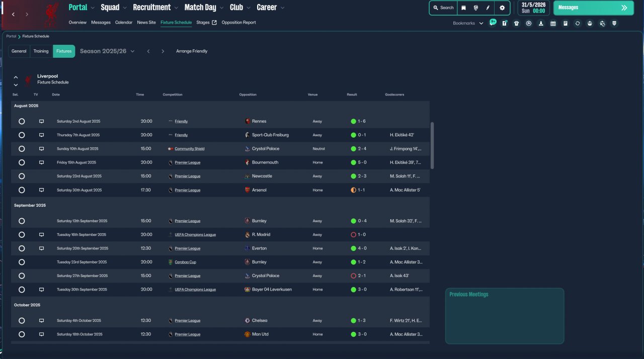This screenshot has width=644, height=359.
Task: Open the Community Shield competition link
Action: 189,149
